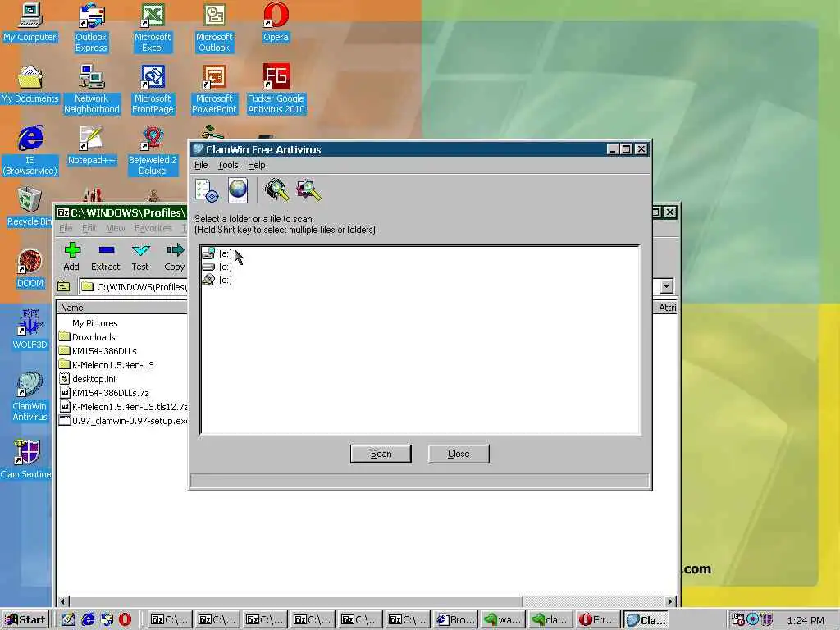Viewport: 840px width, 630px height.
Task: Click the Scan button
Action: click(x=381, y=454)
